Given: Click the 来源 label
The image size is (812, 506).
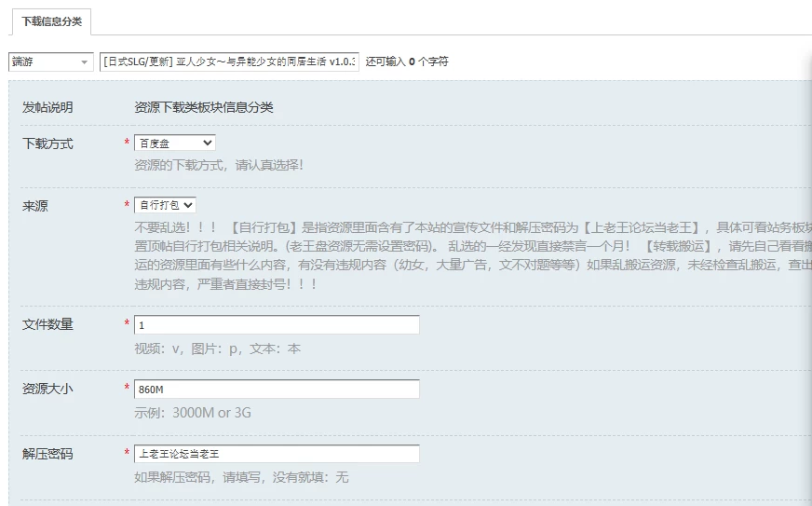Looking at the screenshot, I should [x=35, y=206].
